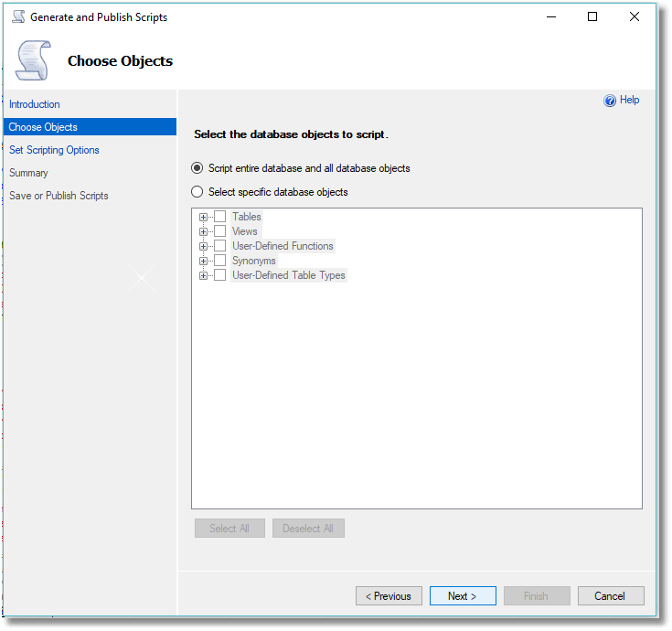Click the Help question mark icon

point(610,101)
